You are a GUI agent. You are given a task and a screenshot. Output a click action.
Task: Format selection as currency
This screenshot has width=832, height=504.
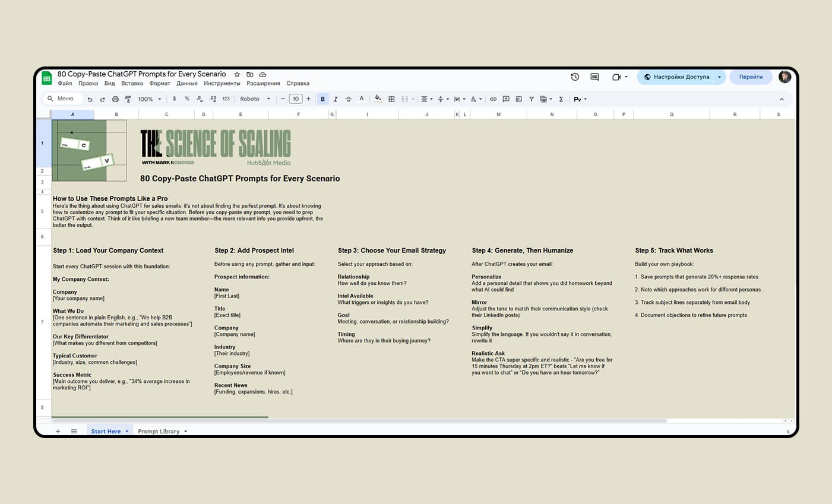pos(174,99)
